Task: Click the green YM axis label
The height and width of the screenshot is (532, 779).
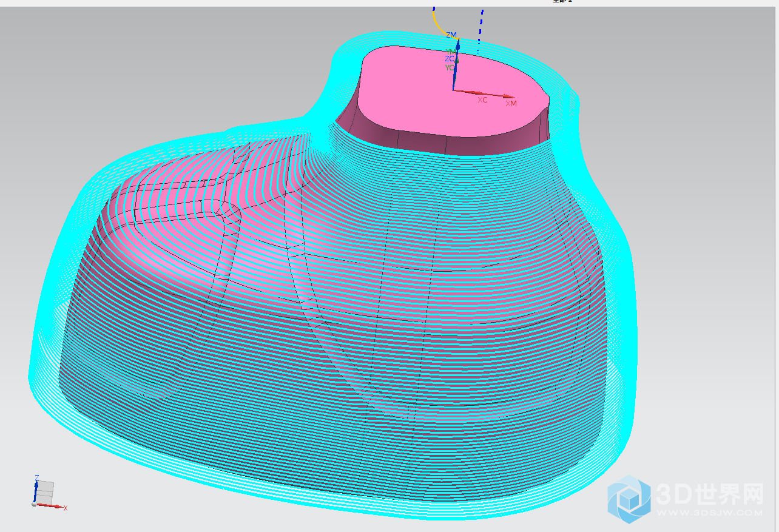Action: 451,52
